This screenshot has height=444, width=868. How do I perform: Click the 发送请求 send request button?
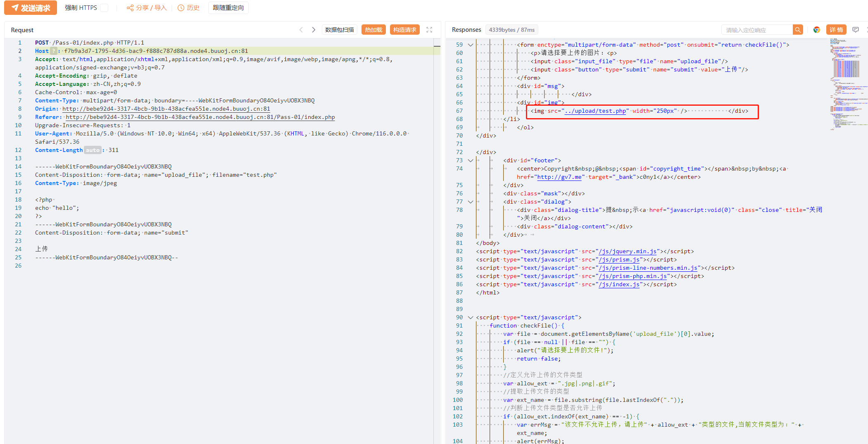pyautogui.click(x=31, y=8)
